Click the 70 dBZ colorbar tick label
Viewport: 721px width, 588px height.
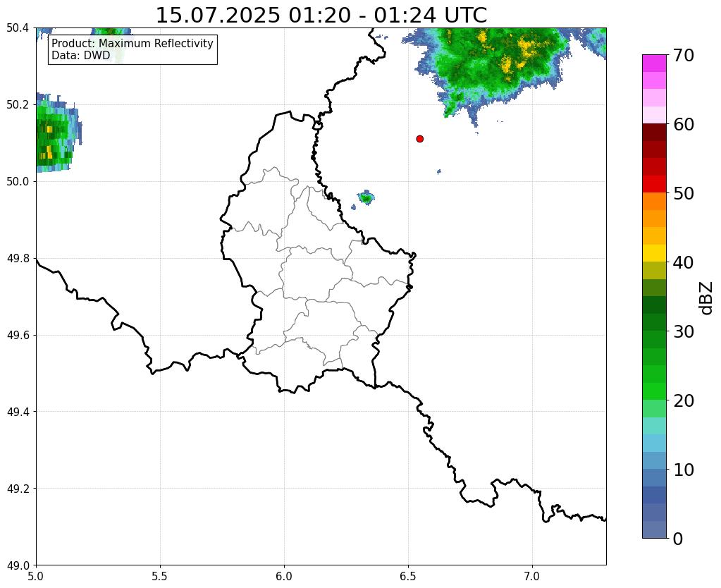pyautogui.click(x=684, y=55)
